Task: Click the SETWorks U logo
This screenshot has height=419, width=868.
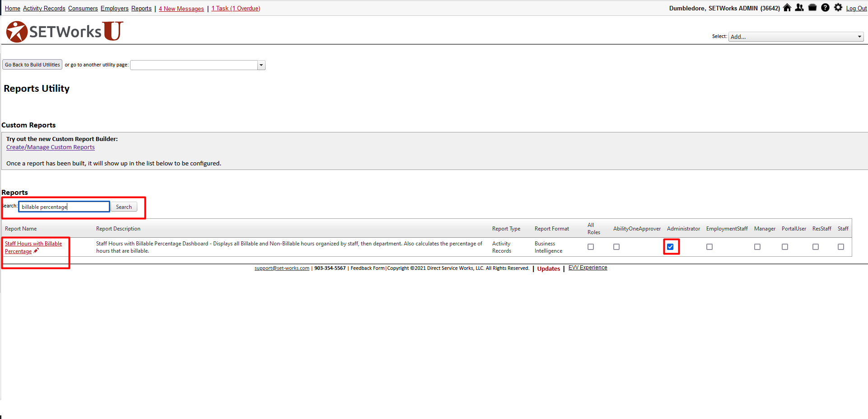Action: (65, 31)
